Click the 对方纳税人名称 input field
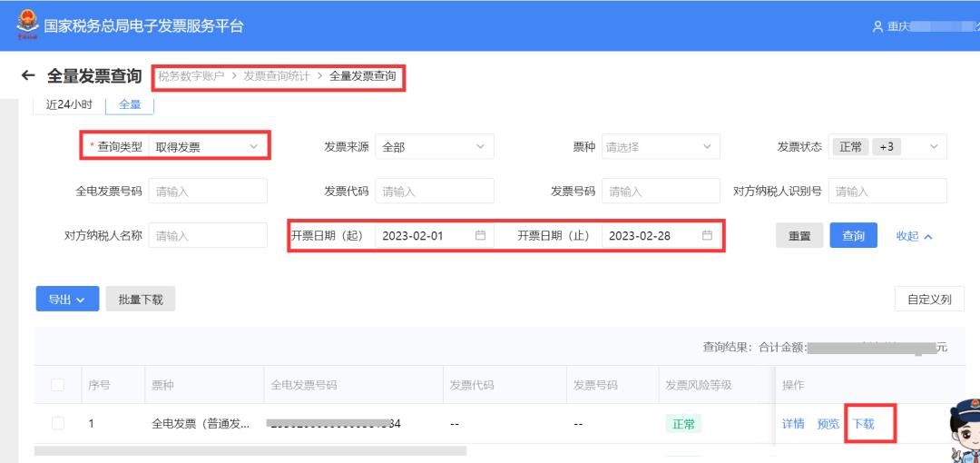 208,235
